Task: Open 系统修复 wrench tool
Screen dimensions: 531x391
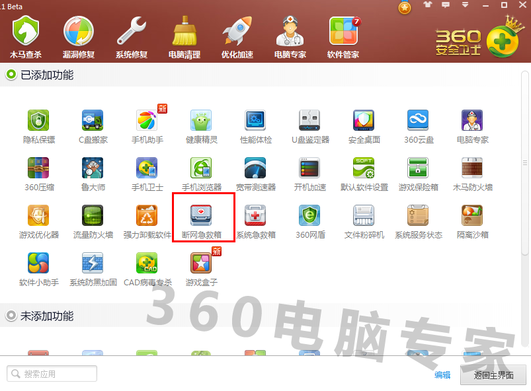Action: (131, 37)
